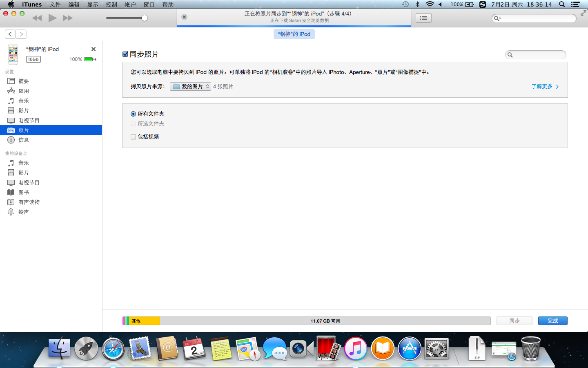Open the 编辑 menu

click(74, 4)
